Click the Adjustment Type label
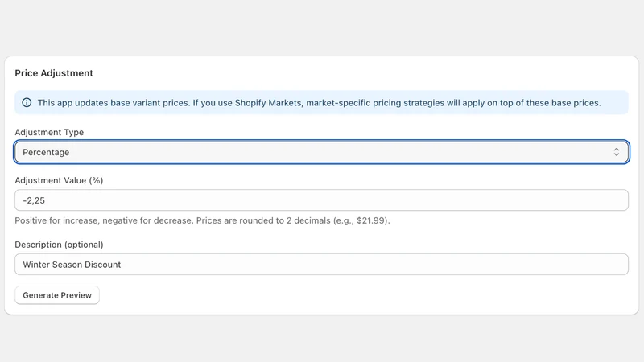This screenshot has width=644, height=362. [x=49, y=132]
